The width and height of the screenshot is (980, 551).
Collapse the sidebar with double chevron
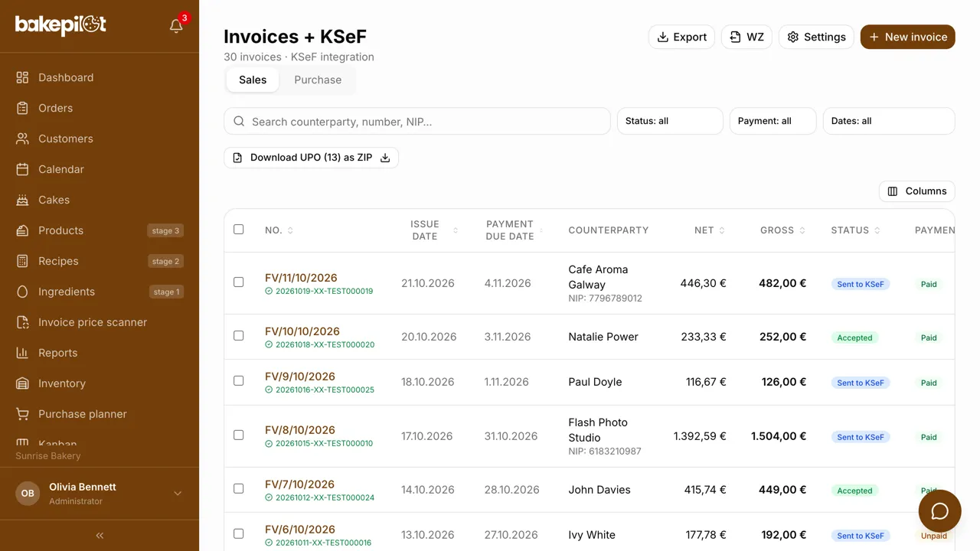click(100, 536)
